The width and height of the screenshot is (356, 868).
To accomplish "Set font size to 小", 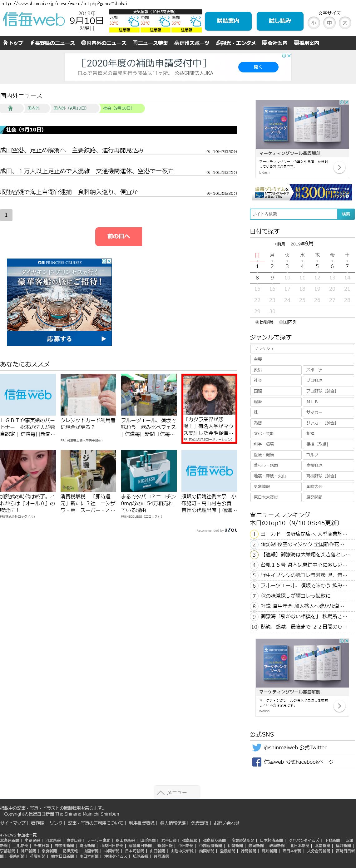I will click(x=314, y=23).
